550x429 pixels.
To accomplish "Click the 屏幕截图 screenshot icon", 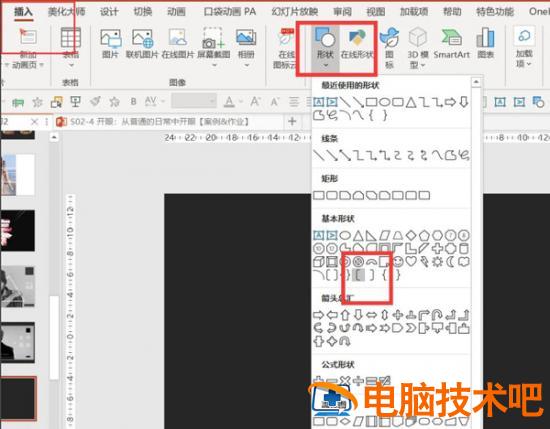I will pos(214,48).
